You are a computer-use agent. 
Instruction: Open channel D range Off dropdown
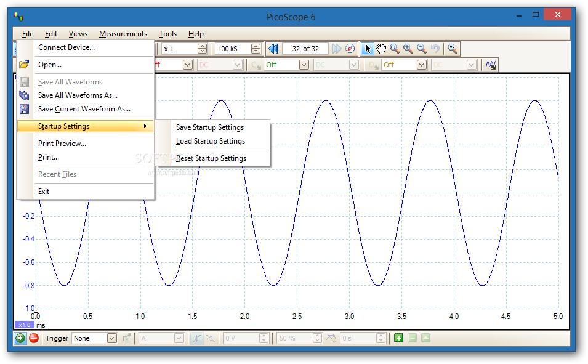click(405, 65)
